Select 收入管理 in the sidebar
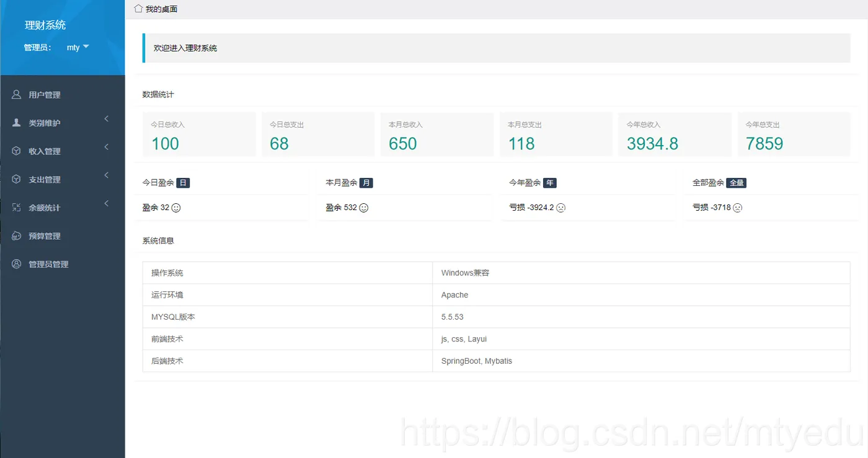Image resolution: width=868 pixels, height=458 pixels. click(x=63, y=151)
